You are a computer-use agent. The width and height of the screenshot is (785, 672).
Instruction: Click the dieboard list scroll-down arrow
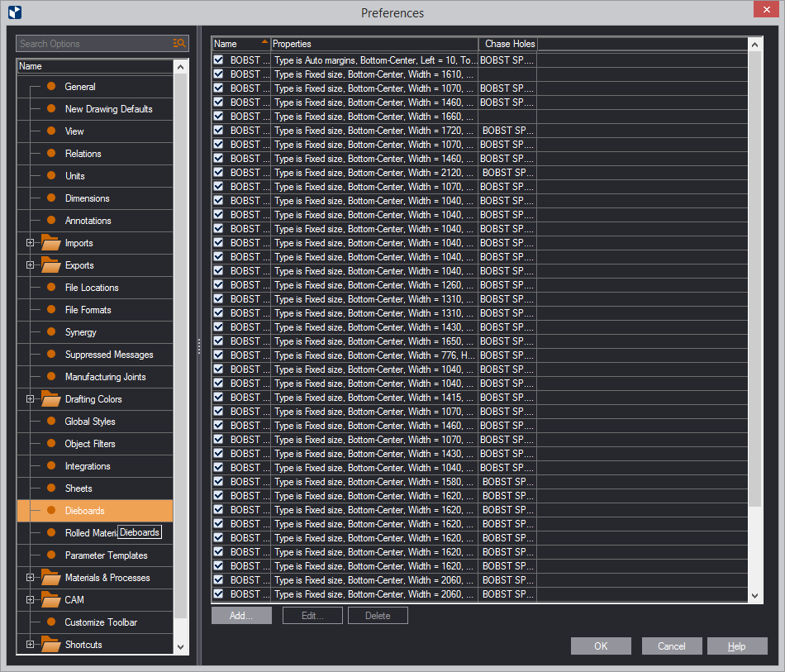pyautogui.click(x=755, y=596)
